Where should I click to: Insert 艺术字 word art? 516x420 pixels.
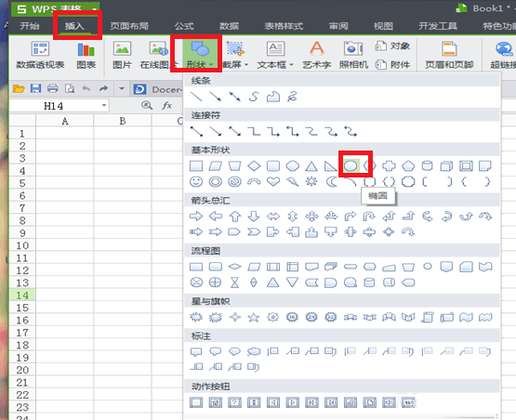point(317,55)
